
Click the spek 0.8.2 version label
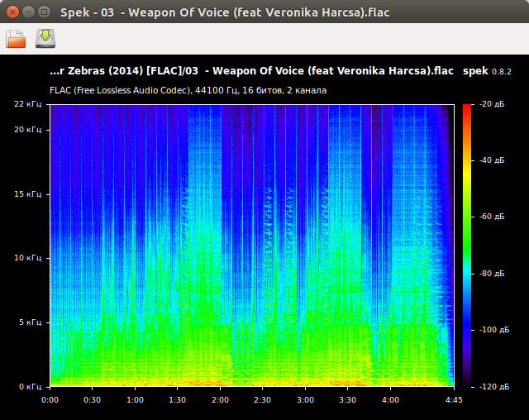487,73
